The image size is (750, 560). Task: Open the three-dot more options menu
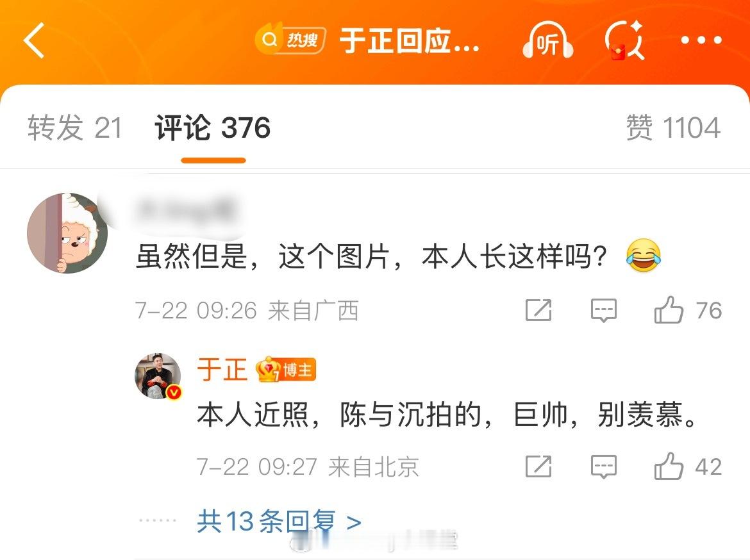pyautogui.click(x=701, y=40)
